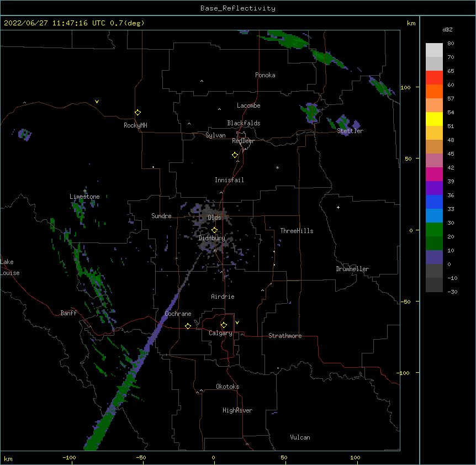Image resolution: width=476 pixels, height=465 pixels.
Task: Click the Vulcan label
Action: pyautogui.click(x=300, y=437)
